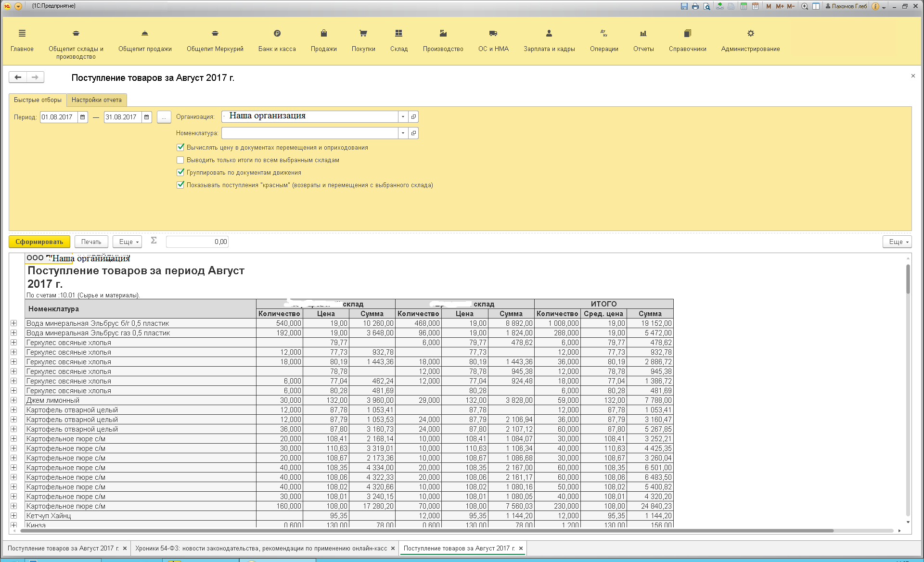Screen dimensions: 924x562
Task: Click the M memory button
Action: (x=769, y=6)
